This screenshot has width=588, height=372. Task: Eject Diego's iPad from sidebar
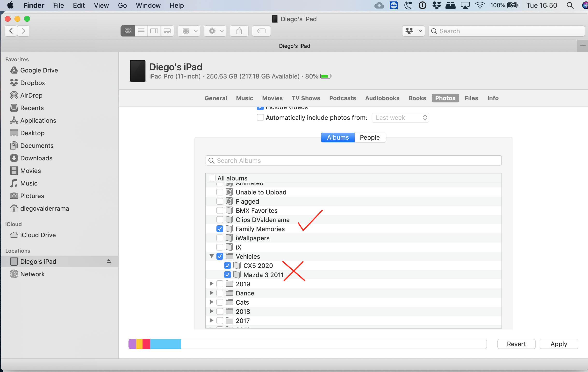coord(109,261)
